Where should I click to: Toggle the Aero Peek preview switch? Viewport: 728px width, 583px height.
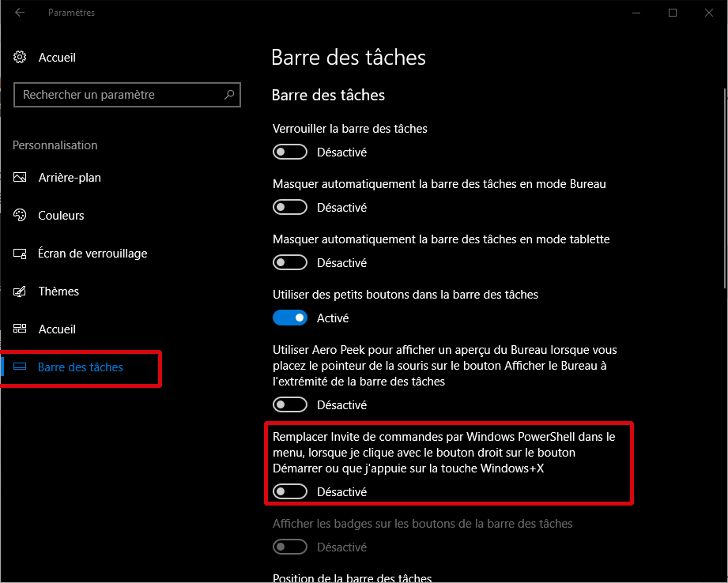(x=289, y=404)
